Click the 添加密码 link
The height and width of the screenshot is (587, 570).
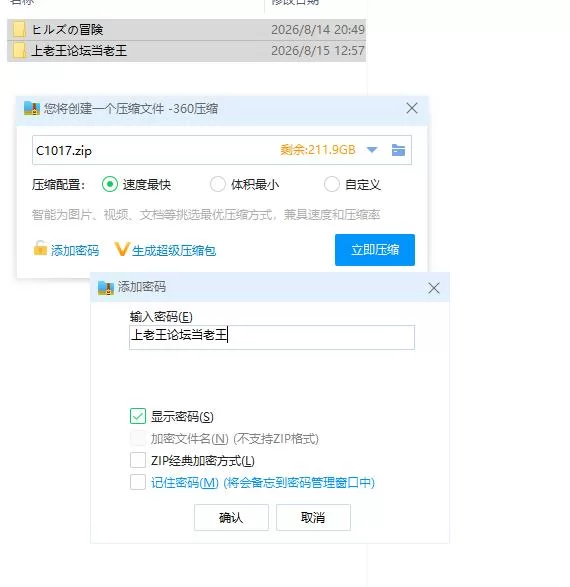pos(75,250)
